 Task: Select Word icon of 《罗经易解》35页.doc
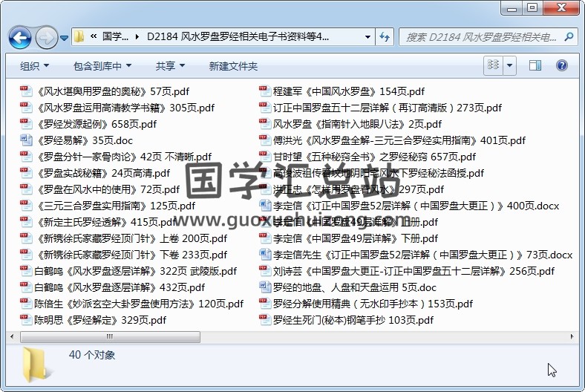pyautogui.click(x=26, y=140)
